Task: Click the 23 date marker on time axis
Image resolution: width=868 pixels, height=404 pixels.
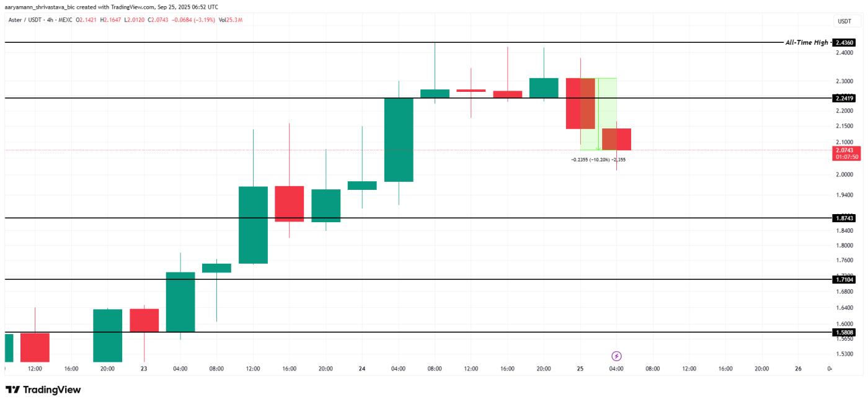Action: pyautogui.click(x=144, y=369)
